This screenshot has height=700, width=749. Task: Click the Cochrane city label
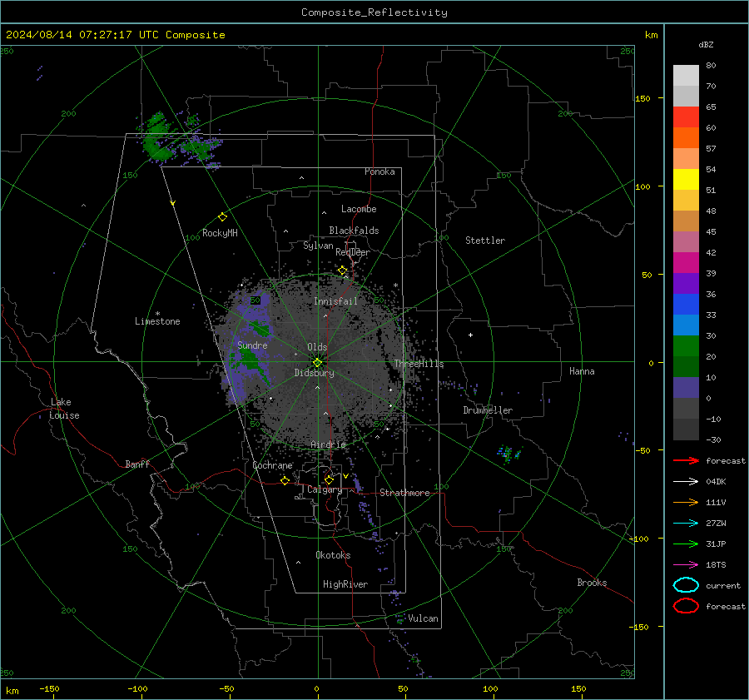pos(272,465)
